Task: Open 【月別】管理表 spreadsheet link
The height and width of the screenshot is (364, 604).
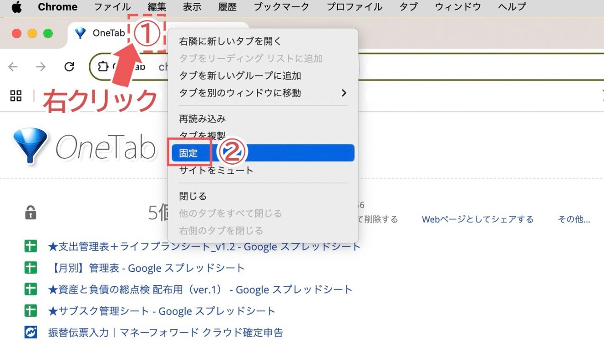Action: pos(146,268)
